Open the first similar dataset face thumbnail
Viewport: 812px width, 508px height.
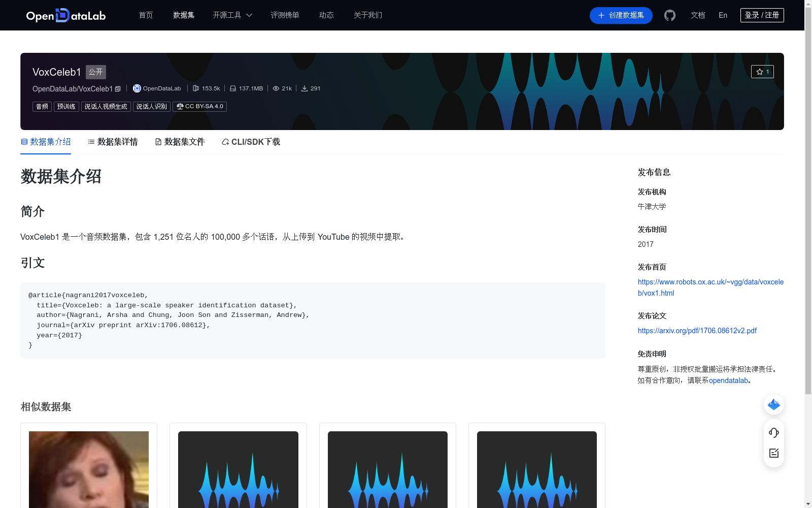point(89,469)
